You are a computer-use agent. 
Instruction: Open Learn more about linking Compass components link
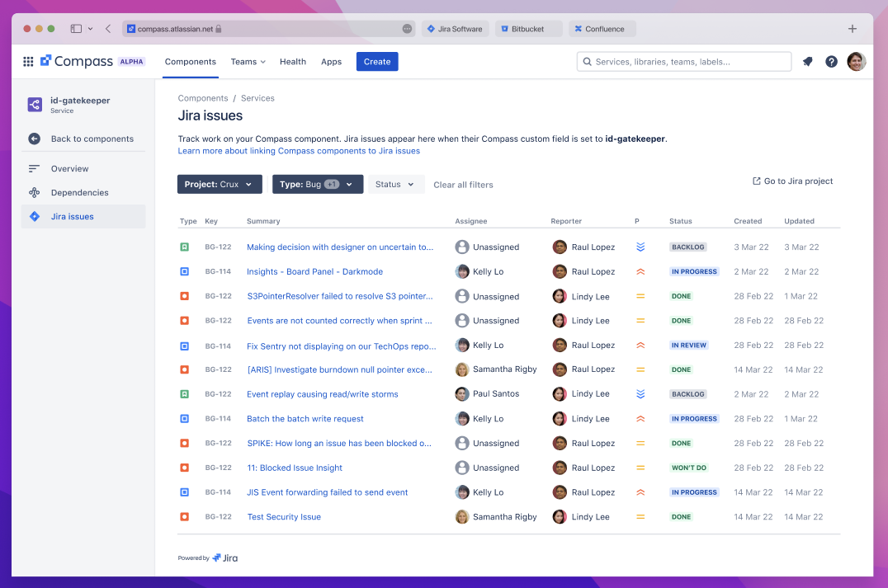click(x=299, y=151)
